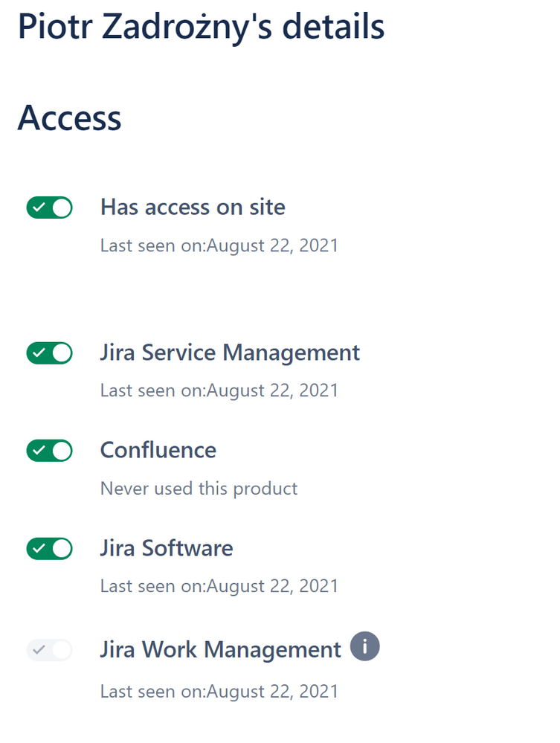The height and width of the screenshot is (743, 560).
Task: Select Never used this product text
Action: coord(199,489)
